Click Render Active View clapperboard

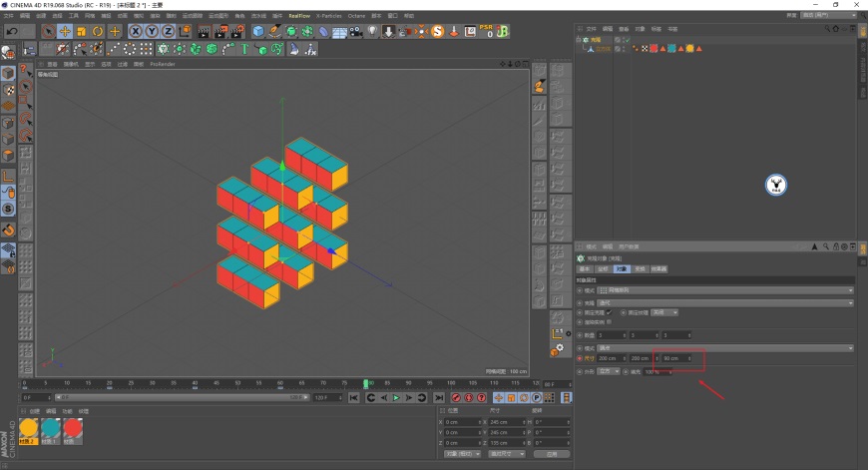point(204,32)
